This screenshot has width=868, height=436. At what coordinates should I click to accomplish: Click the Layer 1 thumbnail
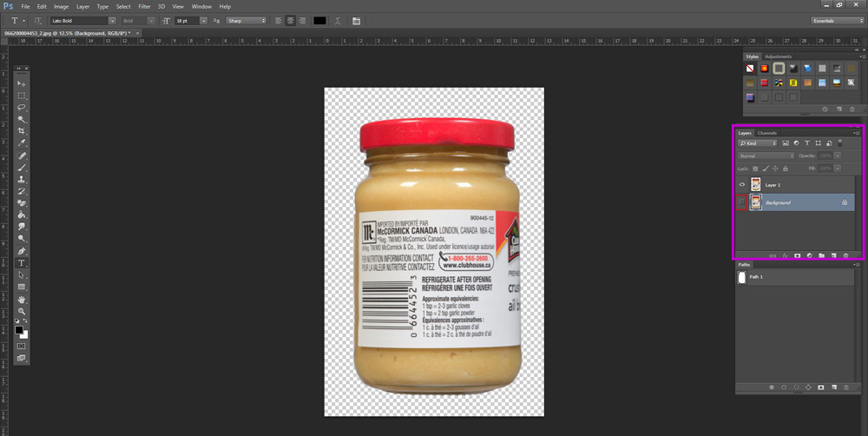756,185
